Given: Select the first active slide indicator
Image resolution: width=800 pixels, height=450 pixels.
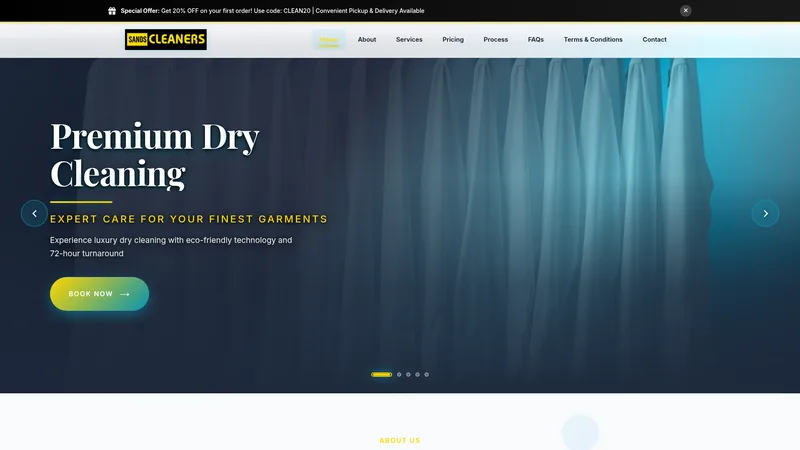Looking at the screenshot, I should click(x=382, y=374).
